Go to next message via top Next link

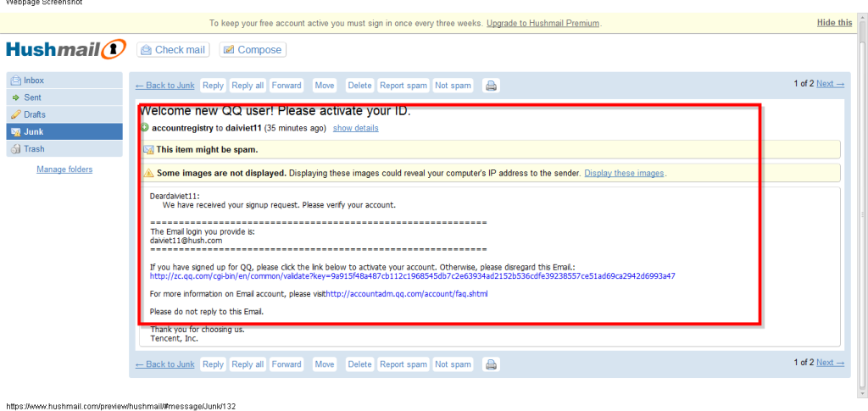click(x=831, y=84)
